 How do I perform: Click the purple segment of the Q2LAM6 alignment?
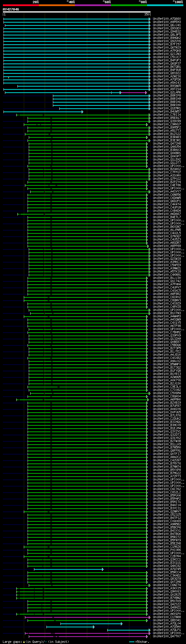(134, 92)
